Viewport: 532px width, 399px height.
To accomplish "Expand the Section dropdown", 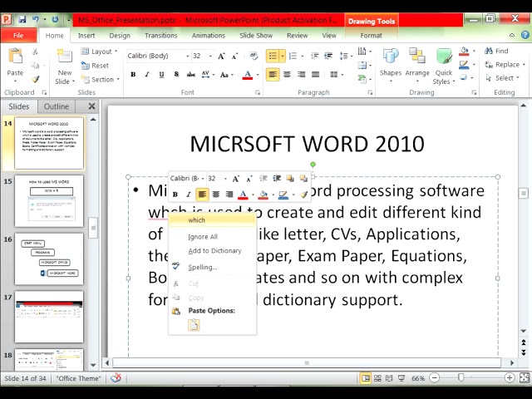I will tap(101, 80).
